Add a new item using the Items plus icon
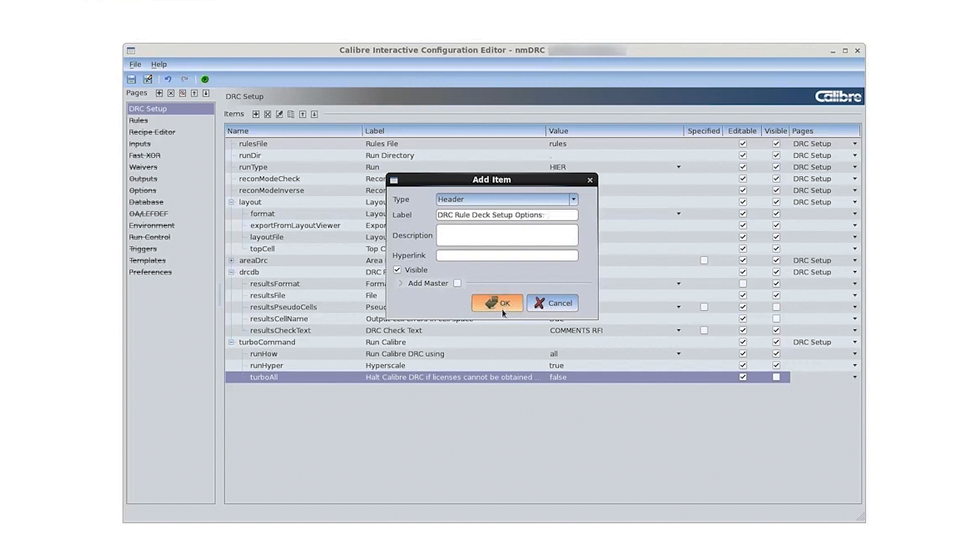This screenshot has width=980, height=551. click(256, 114)
